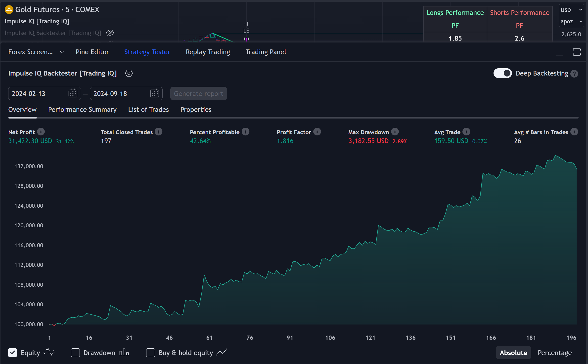The height and width of the screenshot is (364, 588).
Task: Click the Avg Trade value 159.50 USD
Action: point(451,141)
